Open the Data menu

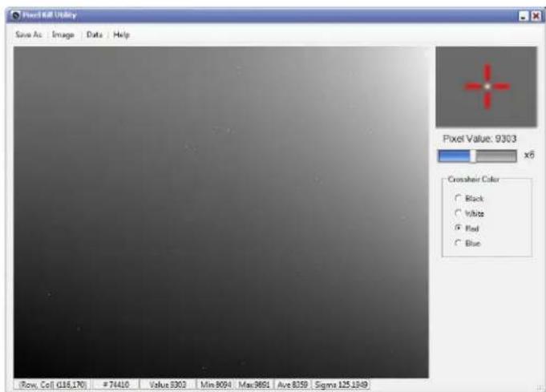click(x=95, y=34)
